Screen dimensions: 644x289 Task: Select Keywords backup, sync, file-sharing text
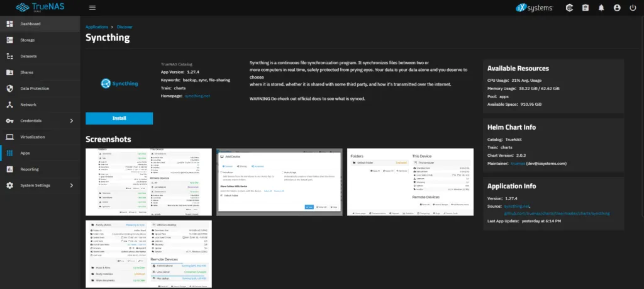pos(196,80)
